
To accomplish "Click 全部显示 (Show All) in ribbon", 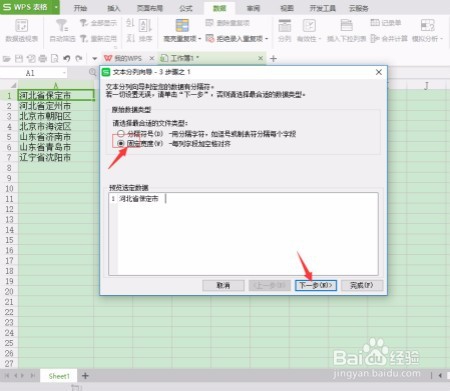I will pos(99,23).
